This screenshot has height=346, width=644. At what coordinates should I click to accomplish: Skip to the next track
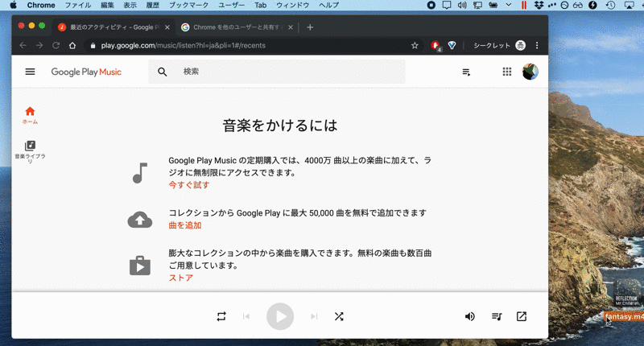[314, 316]
